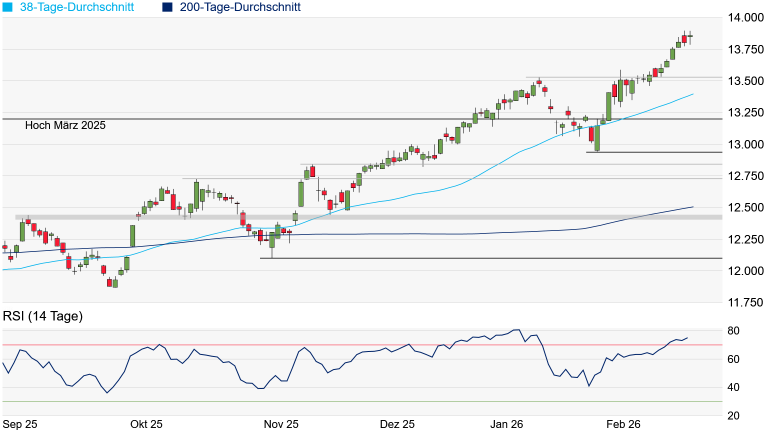Select the Okt 25 date label
The height and width of the screenshot is (430, 765).
click(146, 424)
